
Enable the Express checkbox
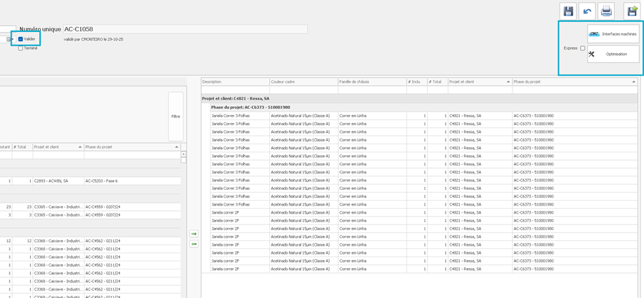(x=582, y=48)
